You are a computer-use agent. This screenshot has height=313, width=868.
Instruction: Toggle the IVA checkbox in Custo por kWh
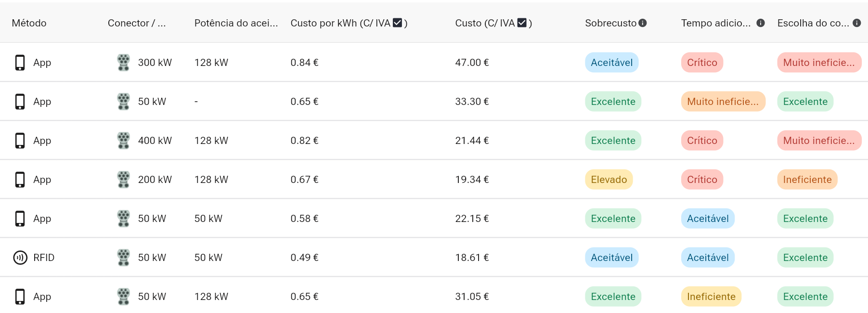click(x=397, y=23)
